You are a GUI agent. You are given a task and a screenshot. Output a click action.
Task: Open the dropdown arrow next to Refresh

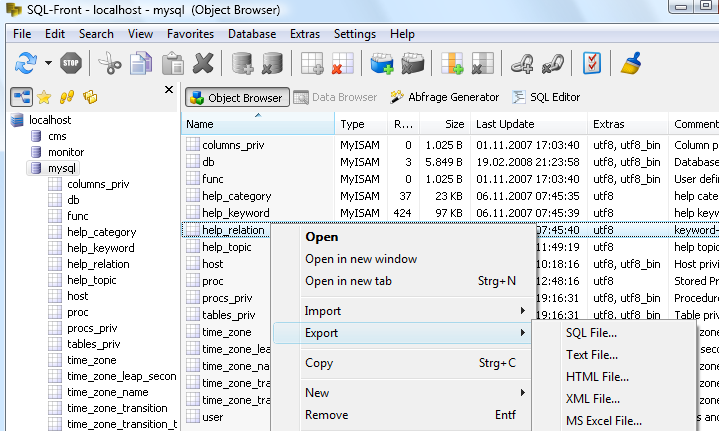click(x=48, y=63)
